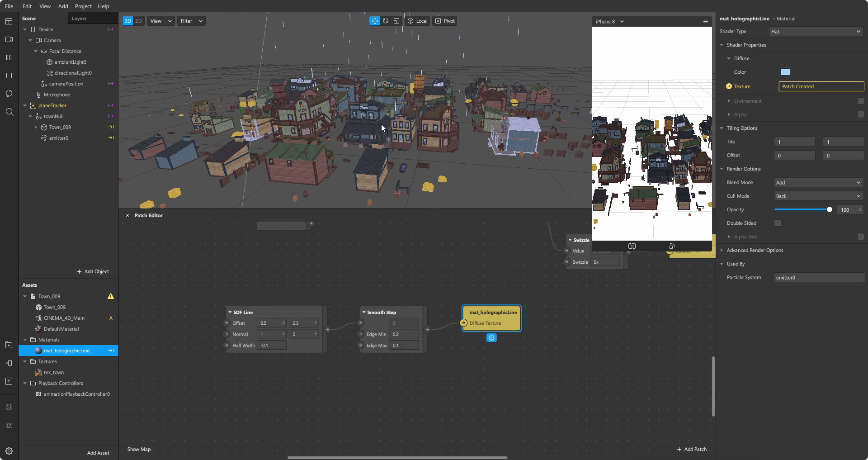Open the Filter dropdown in viewport

191,21
